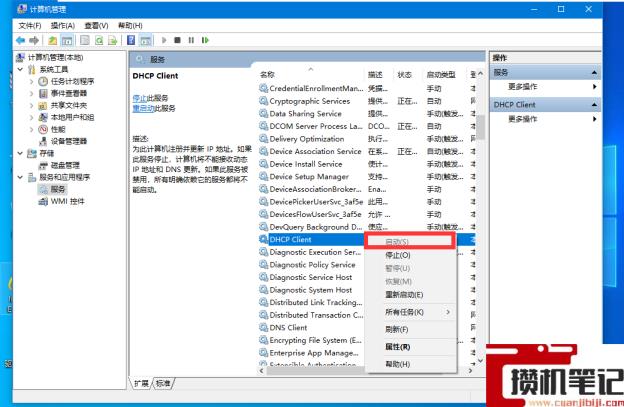Collapse the 系统工具 tree node
The height and width of the screenshot is (407, 624).
pos(20,70)
